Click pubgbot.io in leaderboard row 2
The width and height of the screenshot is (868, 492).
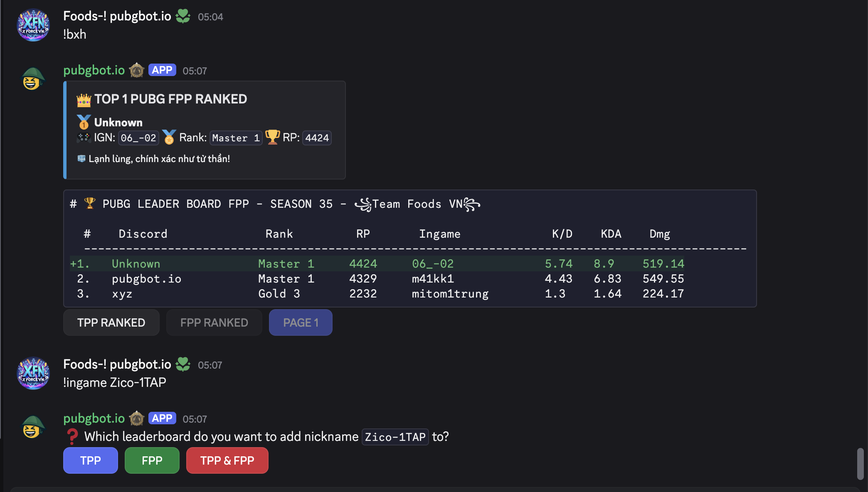[147, 279]
